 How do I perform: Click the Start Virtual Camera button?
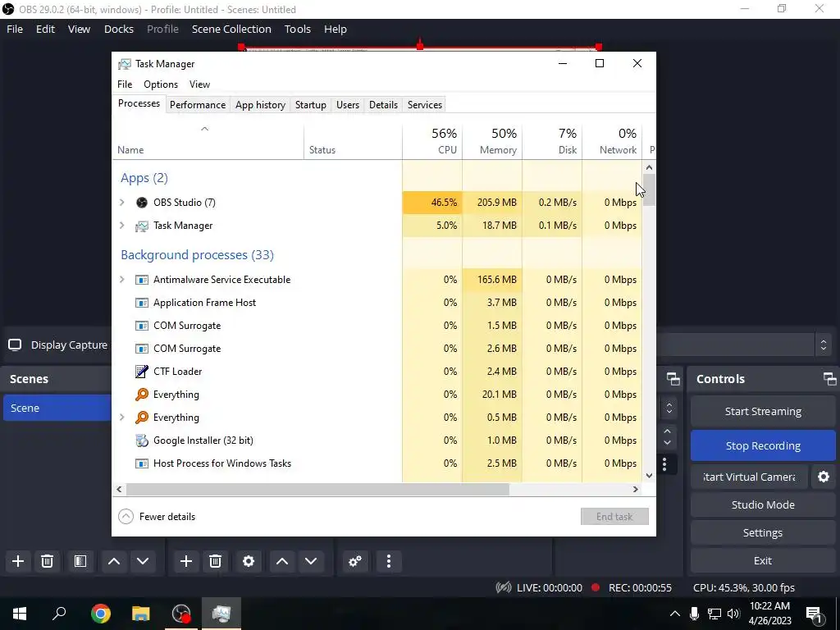tap(749, 477)
